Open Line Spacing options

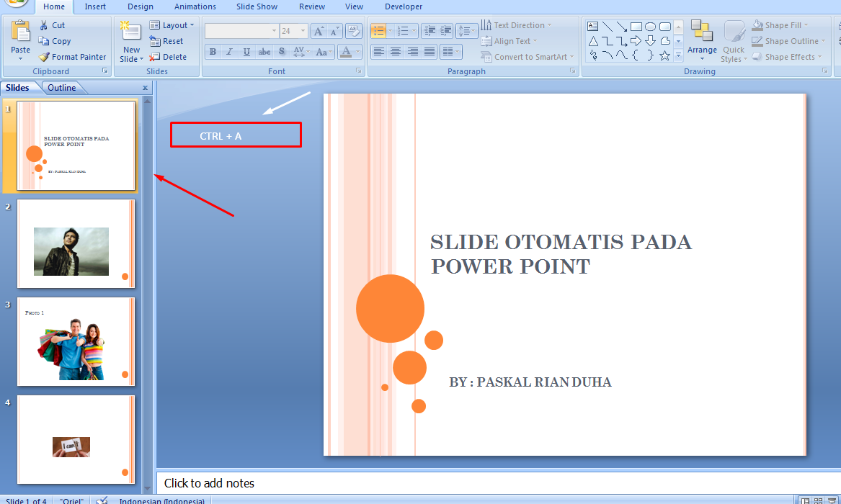(x=466, y=31)
